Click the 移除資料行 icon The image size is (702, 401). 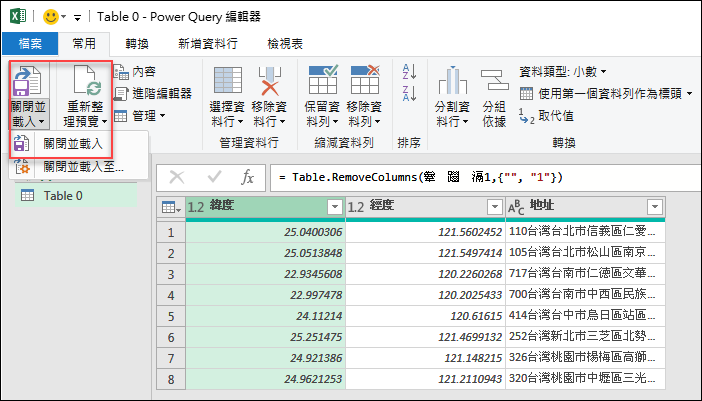[x=270, y=81]
